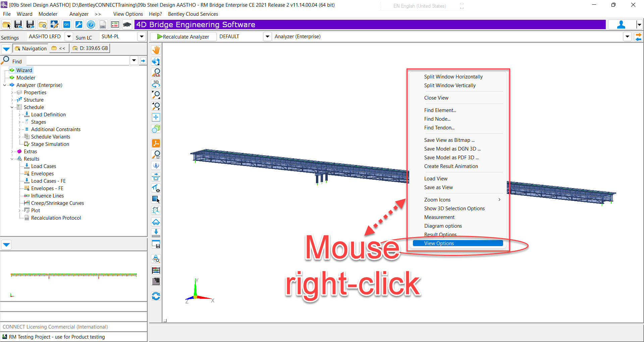Click the orange coordinate axes icon

[x=156, y=143]
